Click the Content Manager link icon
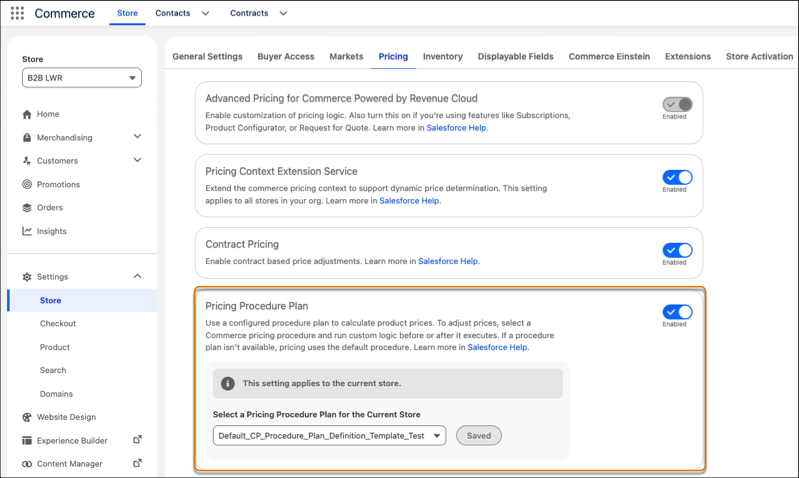The image size is (799, 478). [x=27, y=464]
